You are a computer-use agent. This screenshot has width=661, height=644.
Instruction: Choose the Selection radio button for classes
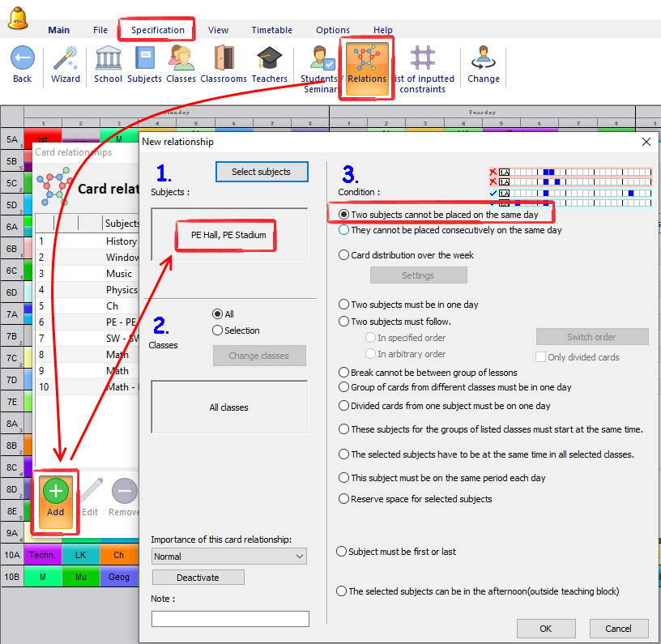pos(217,331)
